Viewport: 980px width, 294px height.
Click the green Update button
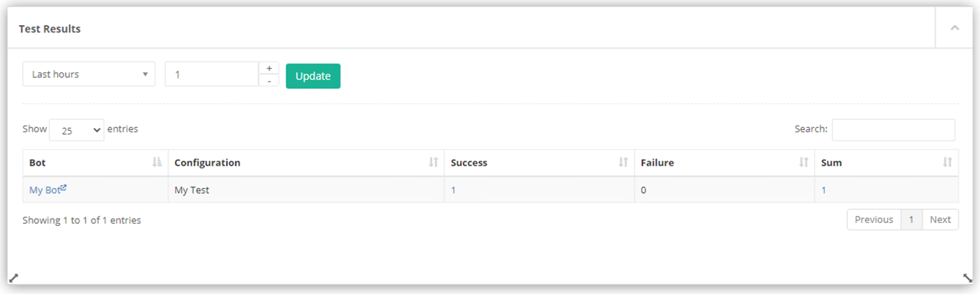click(x=313, y=76)
